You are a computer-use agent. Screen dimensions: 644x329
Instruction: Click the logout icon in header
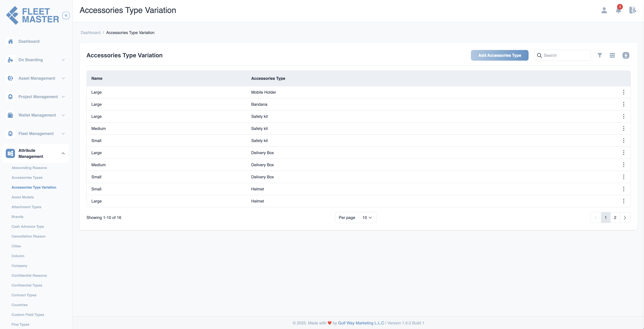(632, 10)
